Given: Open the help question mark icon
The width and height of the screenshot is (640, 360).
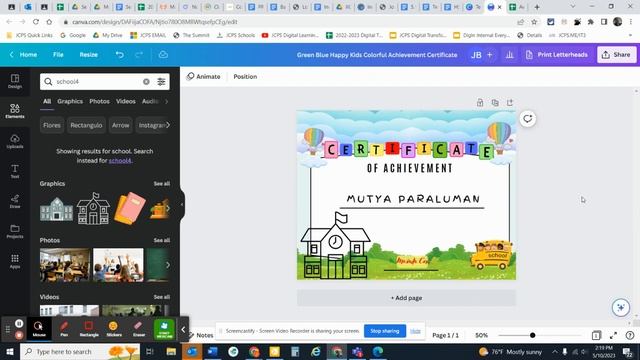Looking at the screenshot, I should click(630, 336).
